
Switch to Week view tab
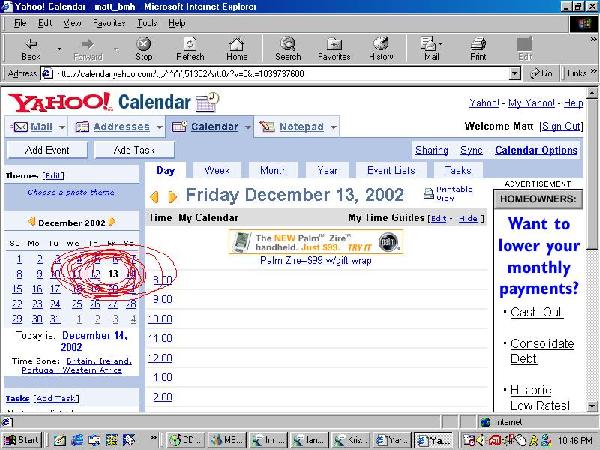pyautogui.click(x=217, y=170)
